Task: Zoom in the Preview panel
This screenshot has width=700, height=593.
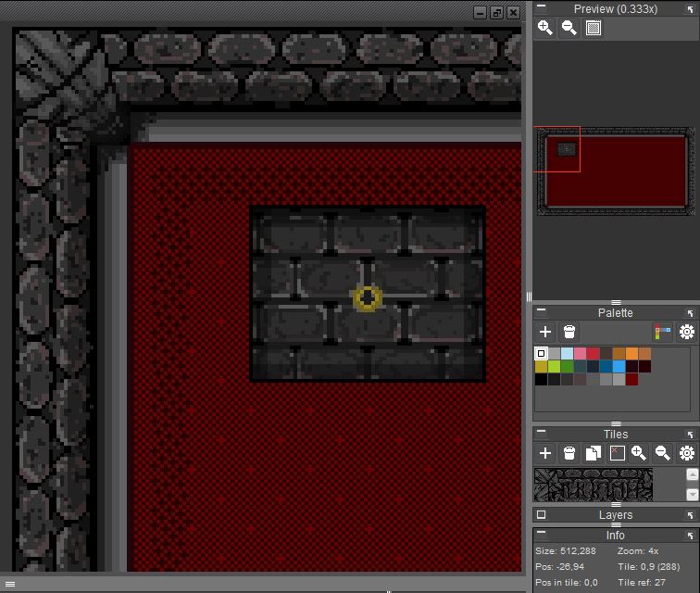Action: pyautogui.click(x=545, y=28)
